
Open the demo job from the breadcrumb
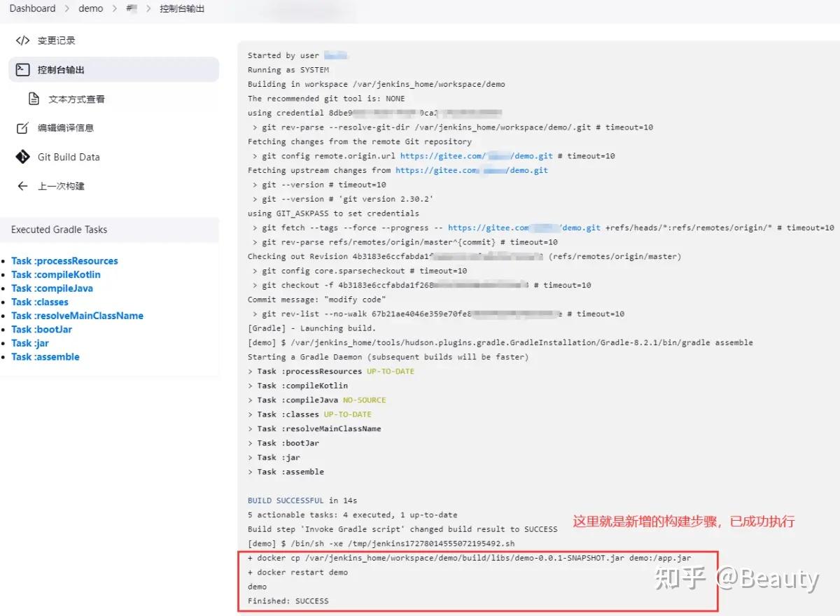(91, 9)
